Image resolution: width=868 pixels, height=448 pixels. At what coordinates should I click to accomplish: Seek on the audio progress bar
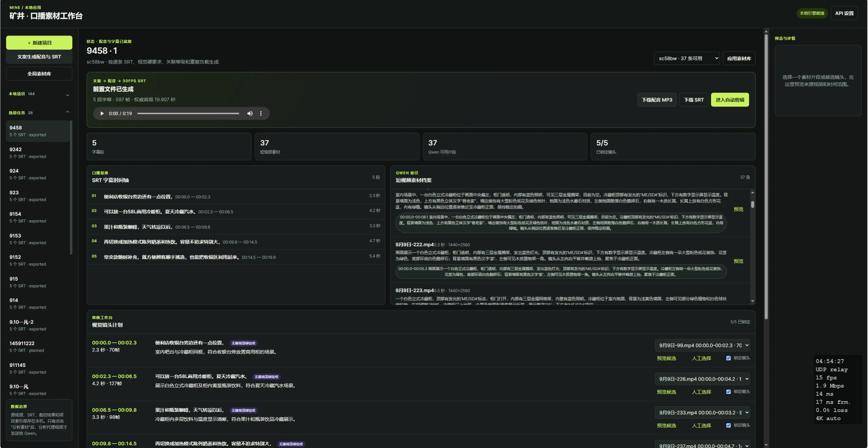coord(188,113)
